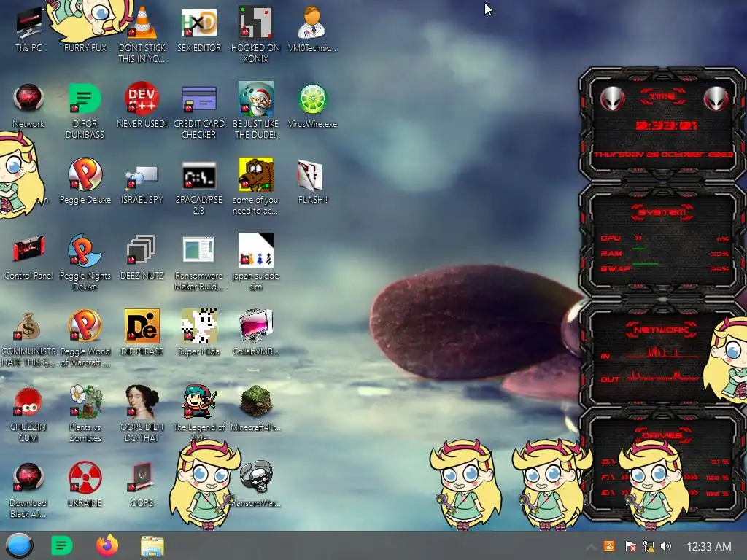Open the japan suicide sim icon
This screenshot has height=560, width=747.
pos(255,262)
